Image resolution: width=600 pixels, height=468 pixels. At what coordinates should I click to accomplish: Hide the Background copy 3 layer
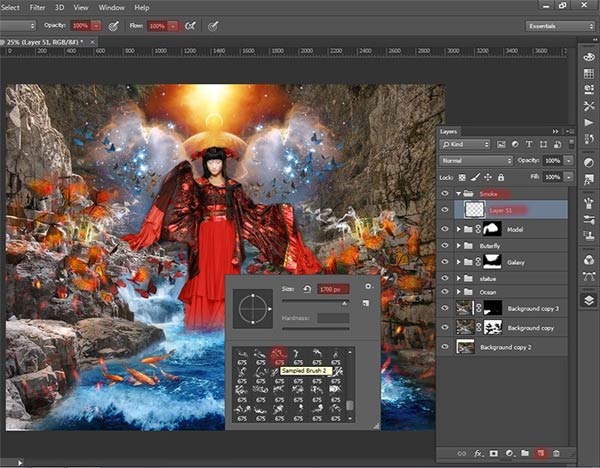[x=444, y=308]
